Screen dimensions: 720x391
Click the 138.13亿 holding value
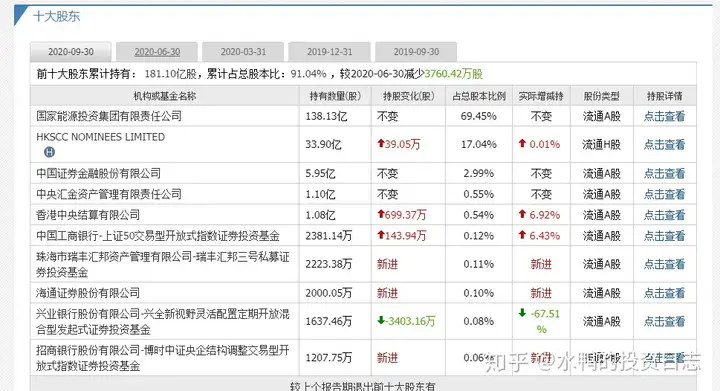tap(326, 116)
